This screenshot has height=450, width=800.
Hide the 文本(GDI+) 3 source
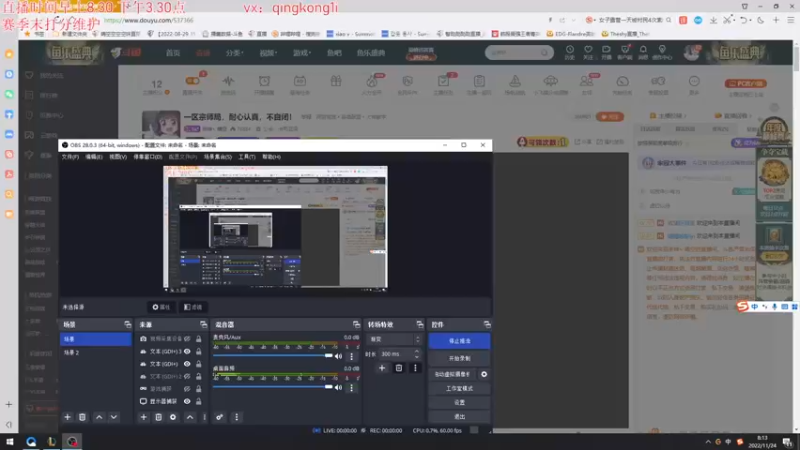coord(187,352)
